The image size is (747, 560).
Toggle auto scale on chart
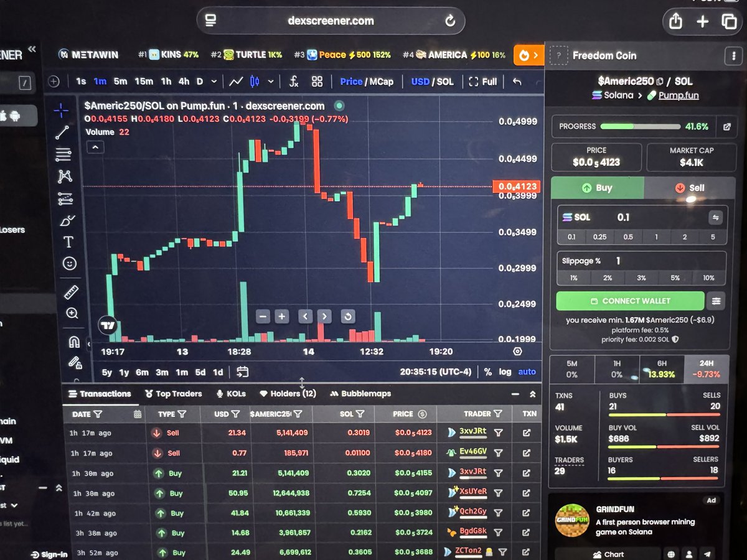[x=527, y=372]
